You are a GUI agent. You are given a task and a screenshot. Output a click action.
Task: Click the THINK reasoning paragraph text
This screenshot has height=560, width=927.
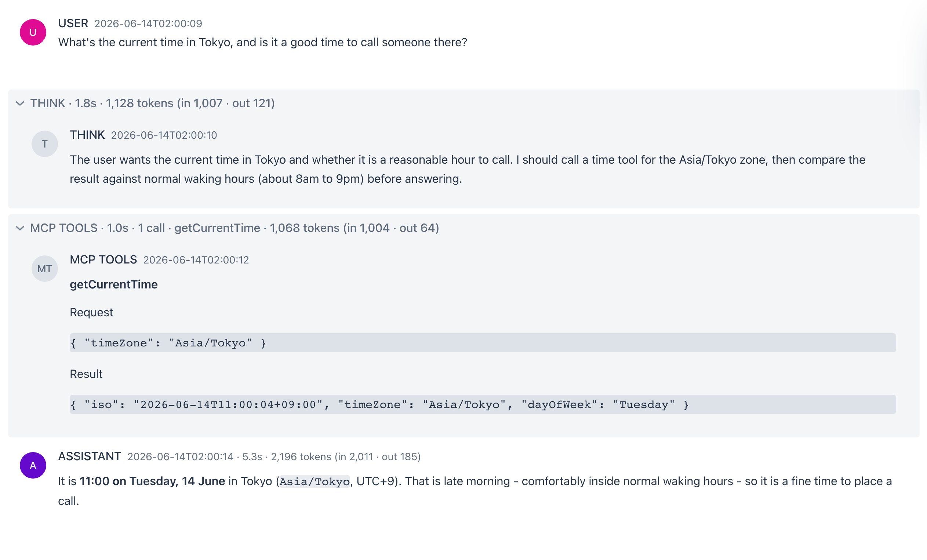click(x=467, y=169)
